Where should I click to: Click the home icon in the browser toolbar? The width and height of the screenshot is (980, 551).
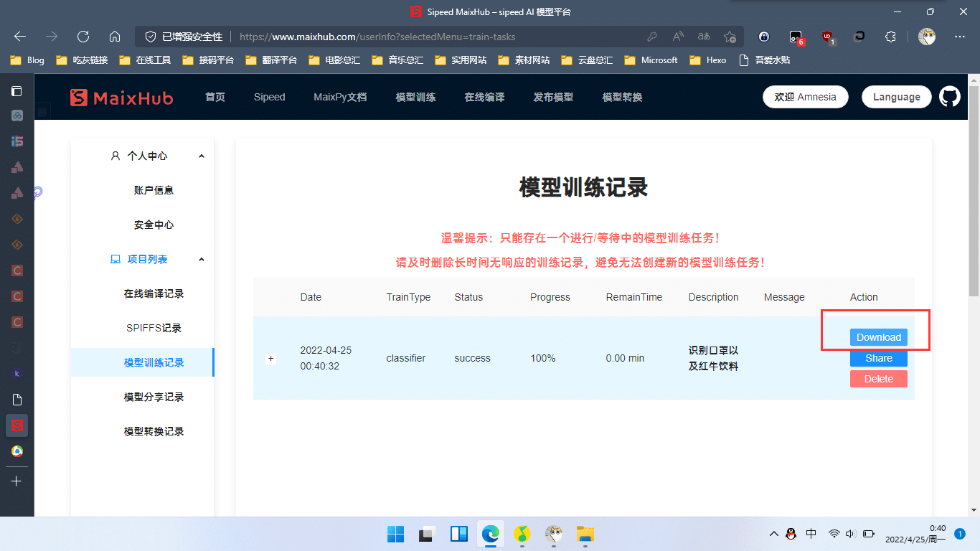tap(115, 36)
